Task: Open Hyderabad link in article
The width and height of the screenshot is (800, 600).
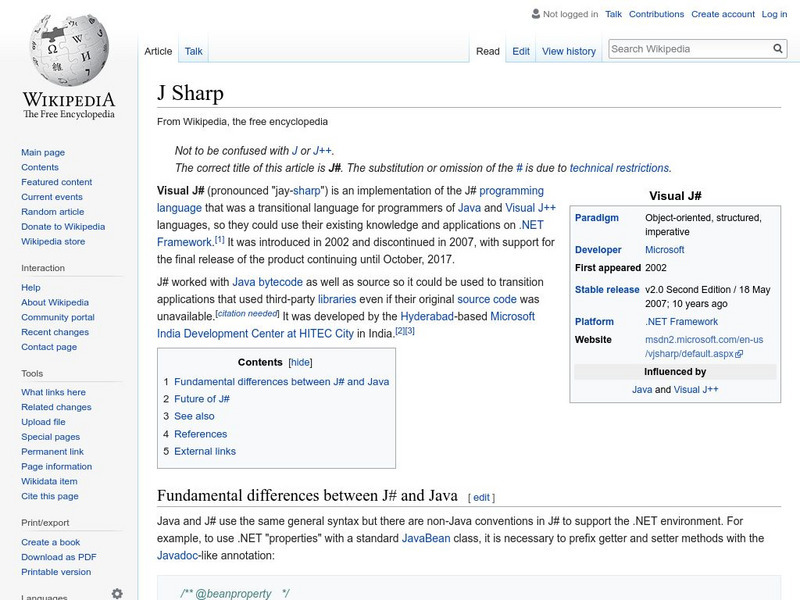Action: pyautogui.click(x=427, y=316)
